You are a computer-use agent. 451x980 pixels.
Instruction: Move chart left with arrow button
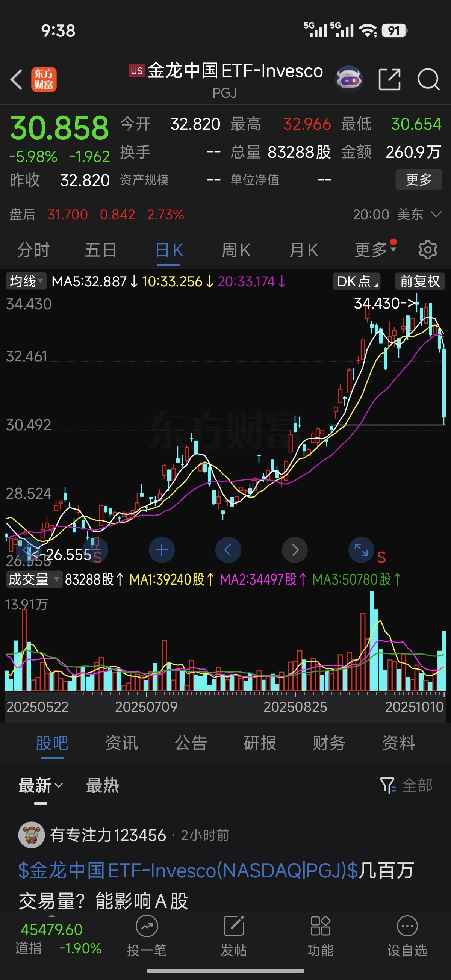coord(229,550)
